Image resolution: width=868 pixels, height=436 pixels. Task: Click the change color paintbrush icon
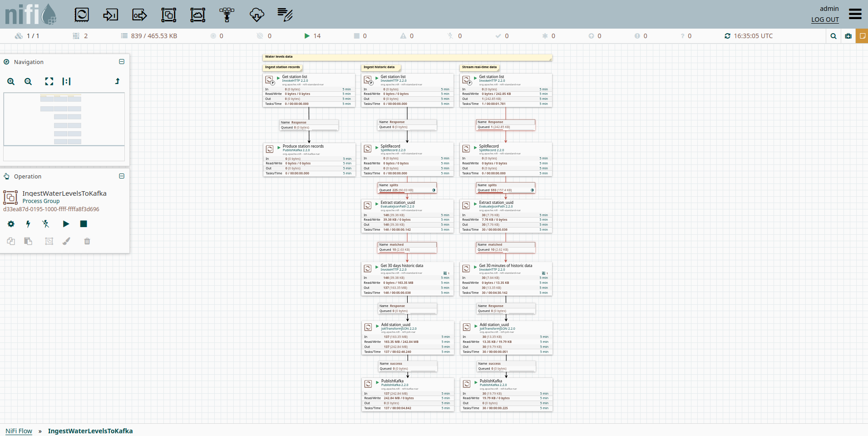[x=66, y=241]
